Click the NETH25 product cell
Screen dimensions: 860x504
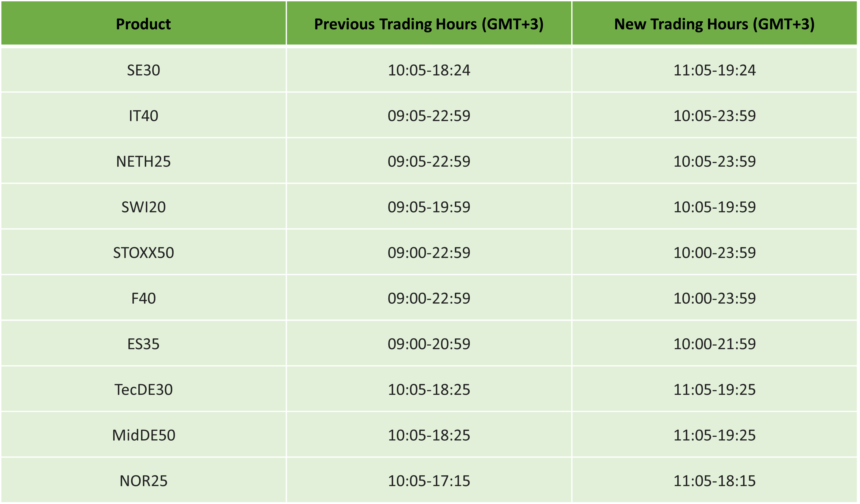(x=143, y=161)
